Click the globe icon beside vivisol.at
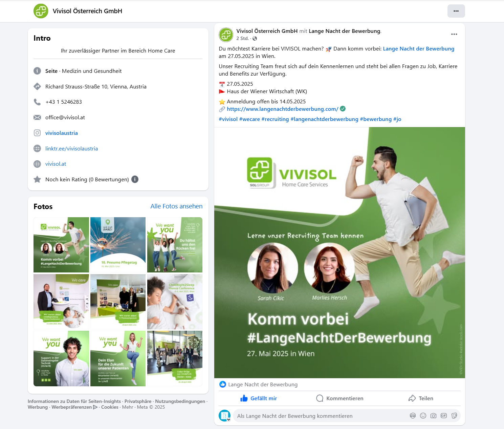 click(37, 164)
